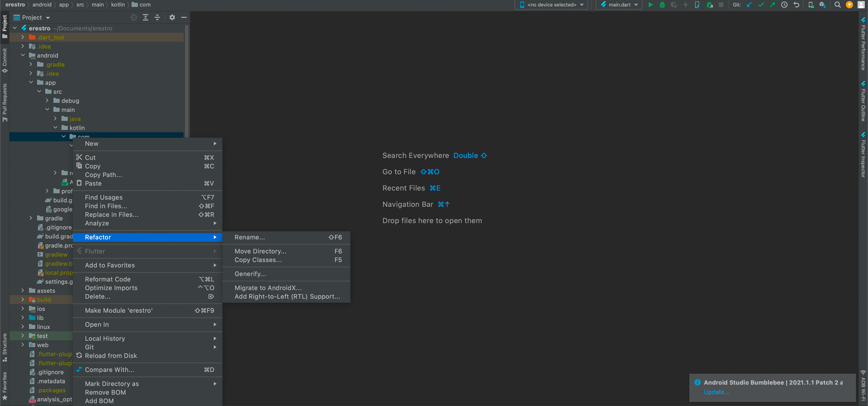
Task: Collapse the android folder
Action: click(x=23, y=55)
